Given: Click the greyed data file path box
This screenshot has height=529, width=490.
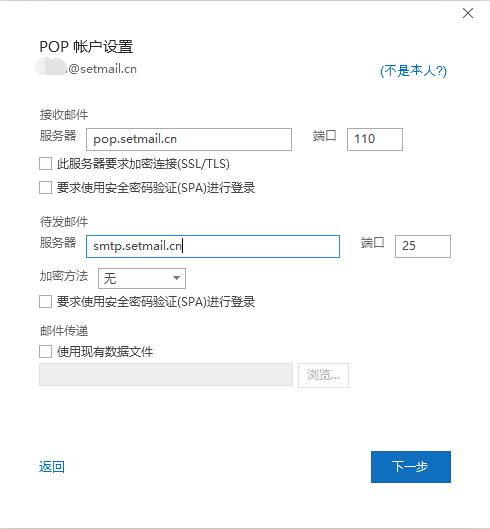Looking at the screenshot, I should [166, 374].
